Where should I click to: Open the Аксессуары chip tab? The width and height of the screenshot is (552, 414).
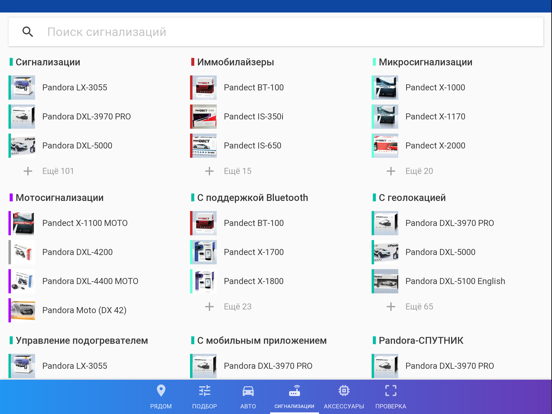[x=344, y=396]
